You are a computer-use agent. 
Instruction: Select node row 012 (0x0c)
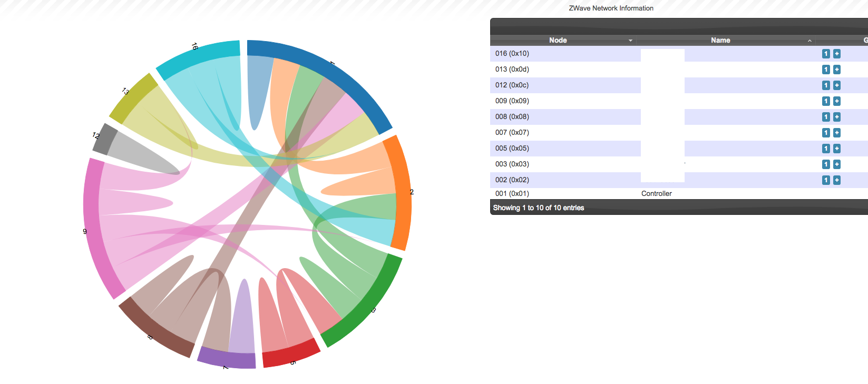click(679, 85)
